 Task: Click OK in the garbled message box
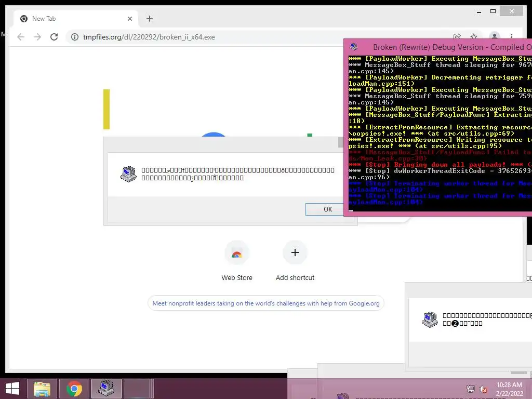pyautogui.click(x=325, y=209)
